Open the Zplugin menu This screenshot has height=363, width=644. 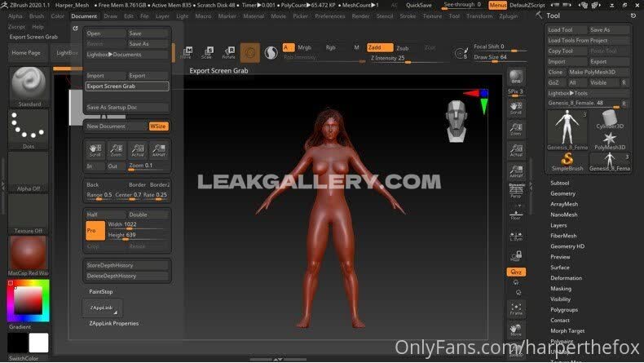pos(509,16)
